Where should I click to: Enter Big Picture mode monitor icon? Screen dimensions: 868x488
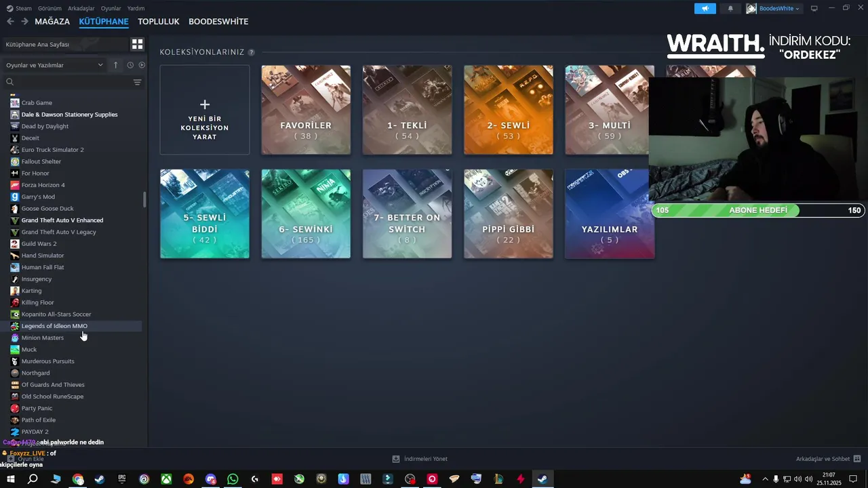[814, 8]
